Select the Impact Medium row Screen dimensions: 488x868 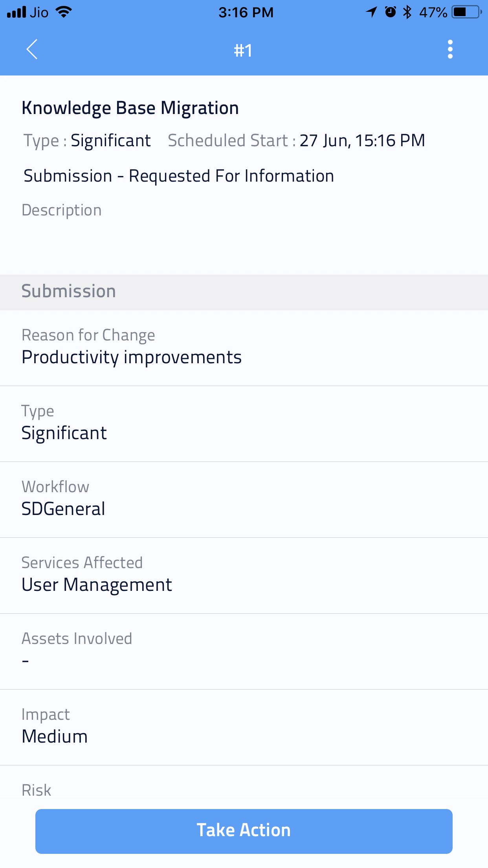coord(244,727)
